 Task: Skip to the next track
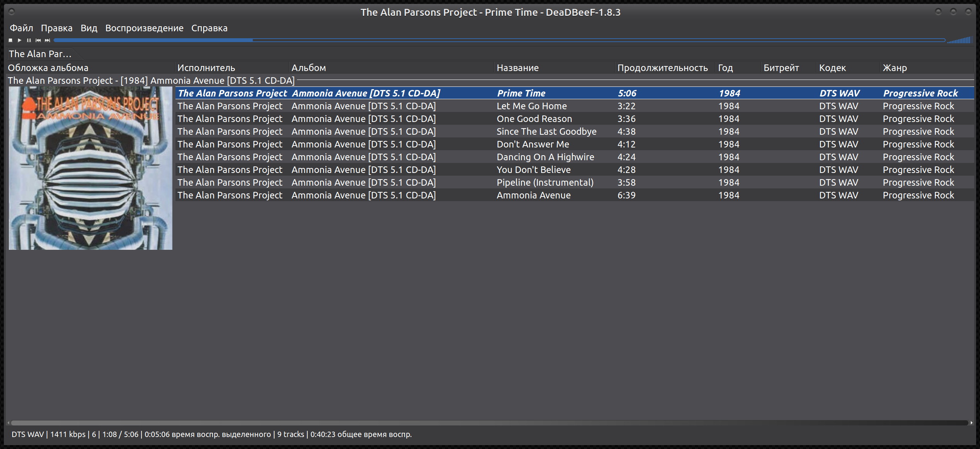[47, 40]
